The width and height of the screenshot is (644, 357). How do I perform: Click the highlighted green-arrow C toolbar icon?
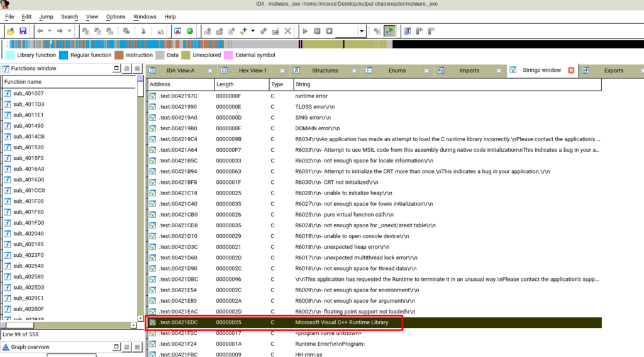click(389, 31)
